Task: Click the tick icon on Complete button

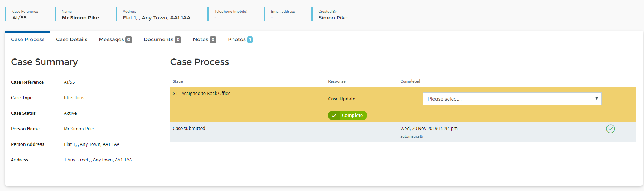Action: [334, 116]
